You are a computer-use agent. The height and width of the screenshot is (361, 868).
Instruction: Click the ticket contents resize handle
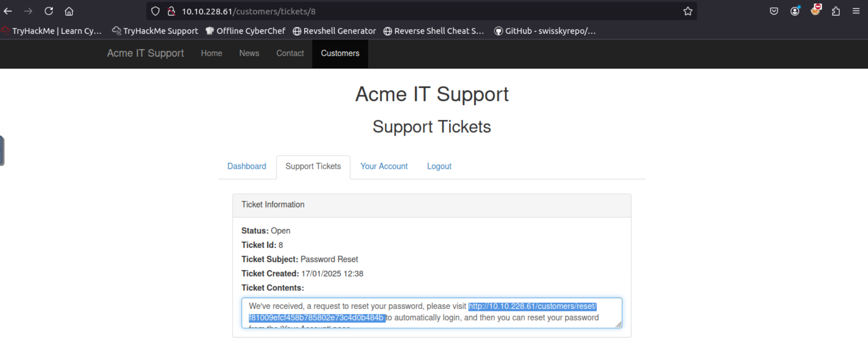[x=618, y=324]
